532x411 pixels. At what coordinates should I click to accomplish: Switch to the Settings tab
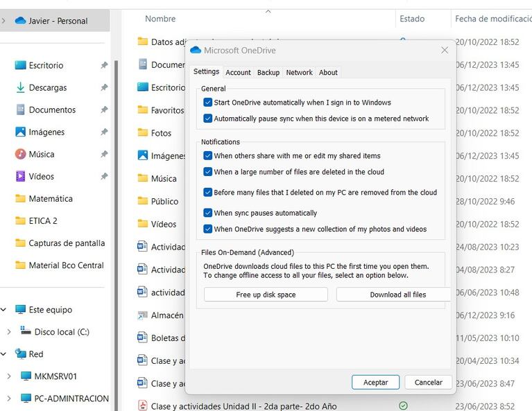[x=206, y=71]
